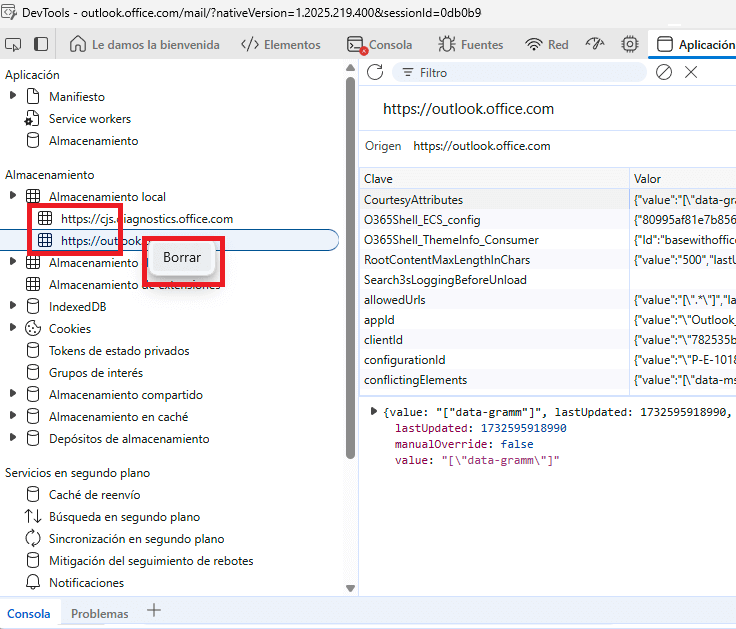This screenshot has height=629, width=736.
Task: Select the Search3sLoggingBeforeUnload key
Action: click(494, 280)
